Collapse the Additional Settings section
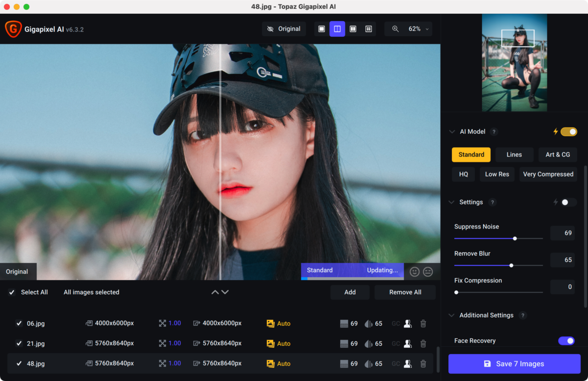This screenshot has width=588, height=381. coord(452,315)
